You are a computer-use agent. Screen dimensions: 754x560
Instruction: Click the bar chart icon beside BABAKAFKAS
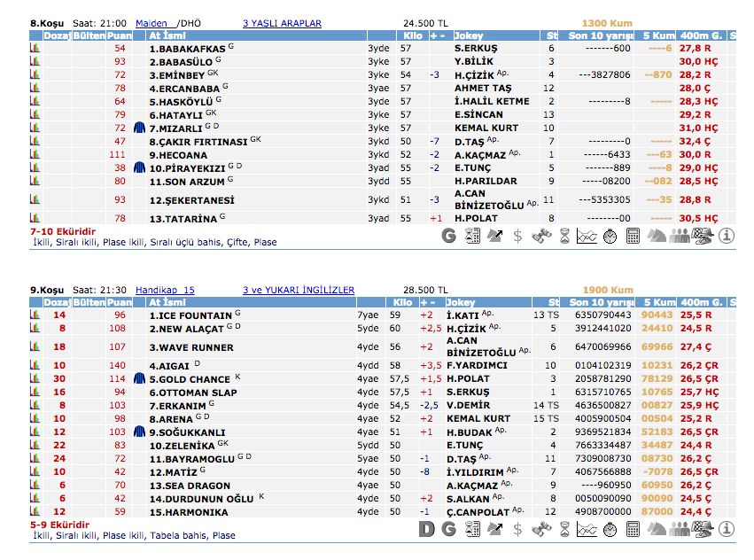pos(35,48)
